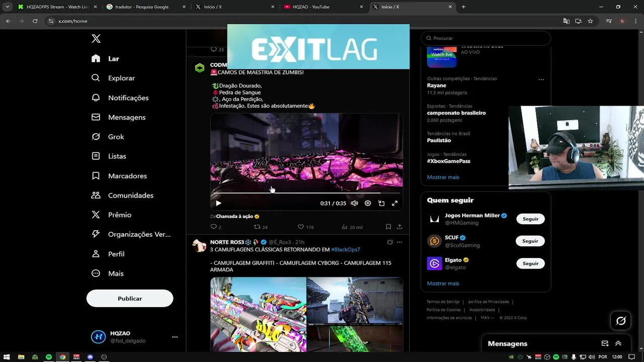644x362 pixels.
Task: Open Spotify from the taskbar
Action: point(49,357)
